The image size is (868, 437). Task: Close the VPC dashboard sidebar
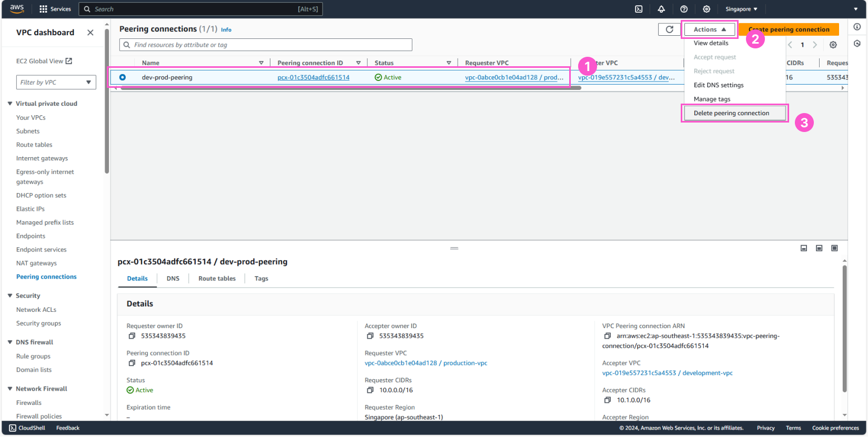coord(90,33)
